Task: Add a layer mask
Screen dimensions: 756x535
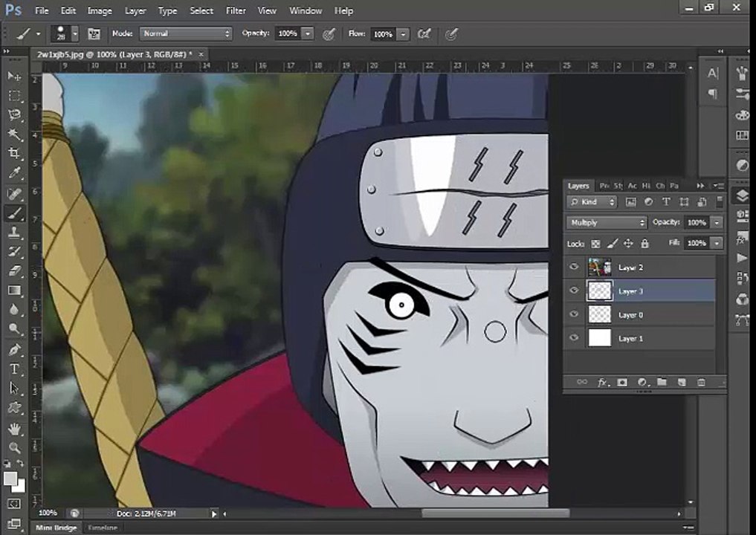Action: [622, 382]
